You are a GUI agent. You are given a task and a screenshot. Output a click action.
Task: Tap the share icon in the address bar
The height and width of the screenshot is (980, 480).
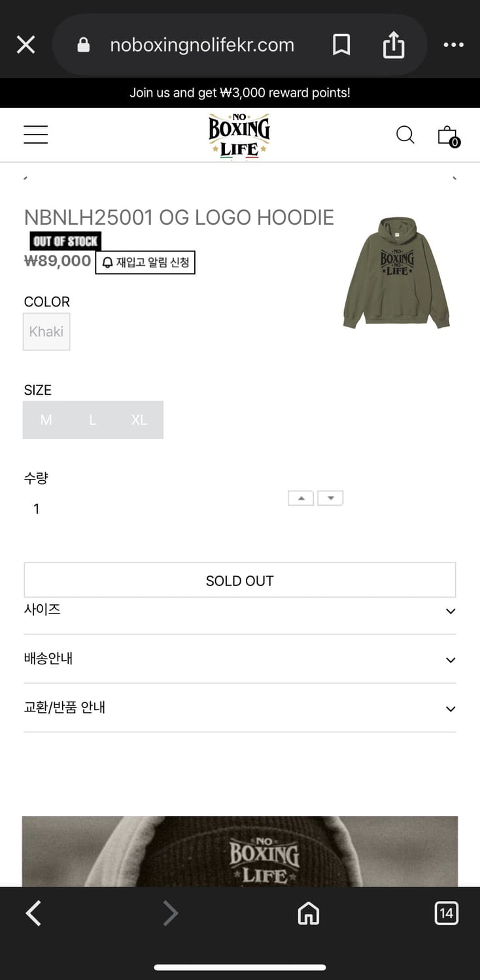(x=393, y=44)
